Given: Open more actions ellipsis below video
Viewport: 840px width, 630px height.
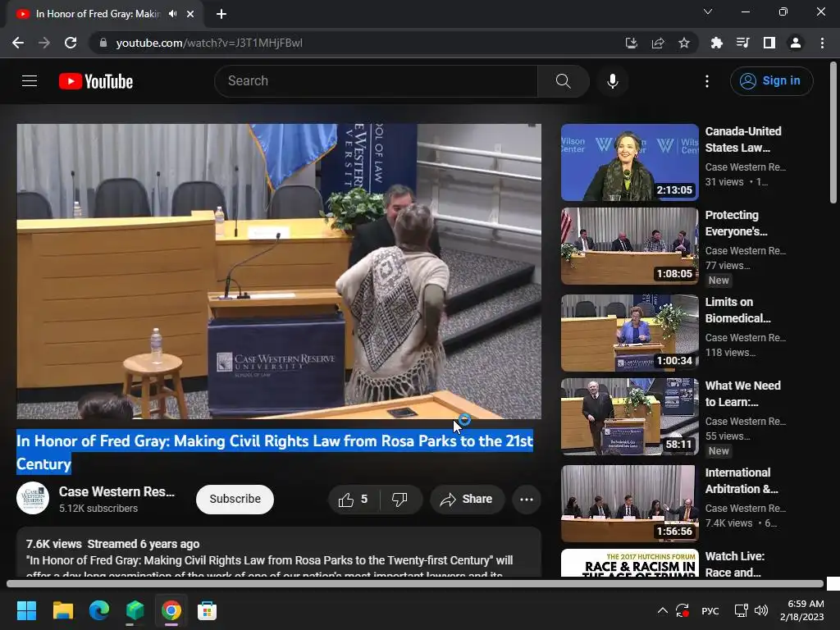Looking at the screenshot, I should [527, 500].
